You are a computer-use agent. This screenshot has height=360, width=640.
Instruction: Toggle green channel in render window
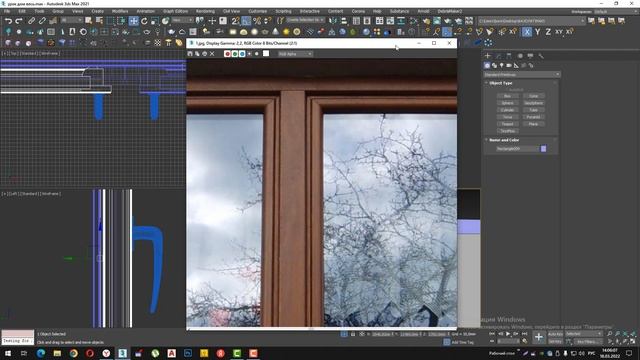[235, 54]
